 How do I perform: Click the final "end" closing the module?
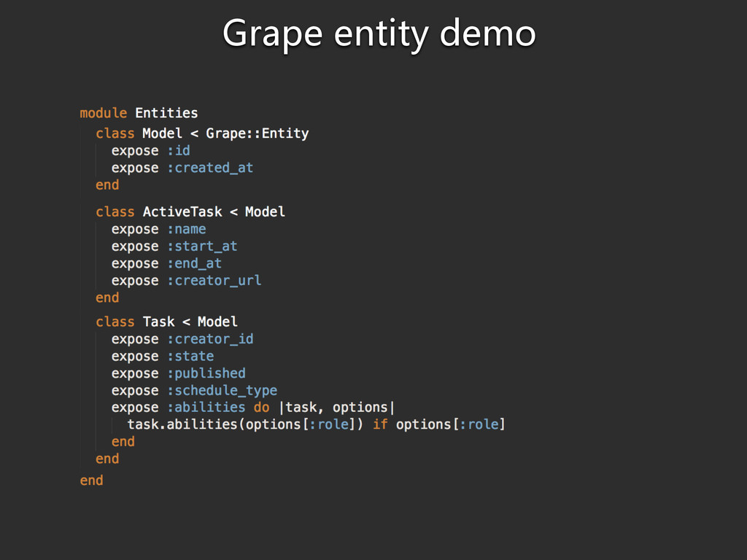click(91, 480)
